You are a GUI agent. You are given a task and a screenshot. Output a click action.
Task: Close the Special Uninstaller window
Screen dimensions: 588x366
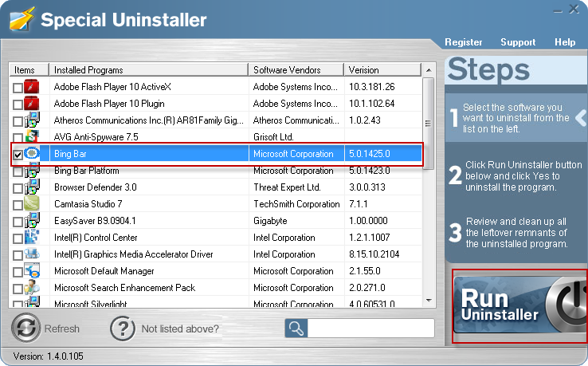[x=574, y=9]
